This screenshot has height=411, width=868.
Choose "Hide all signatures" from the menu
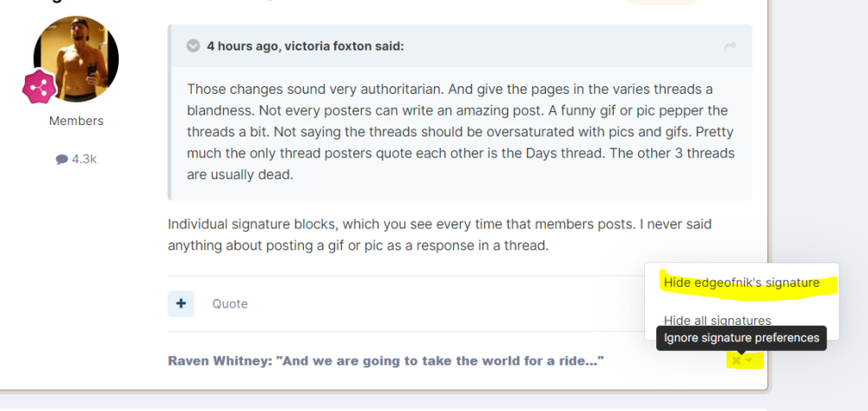[717, 320]
